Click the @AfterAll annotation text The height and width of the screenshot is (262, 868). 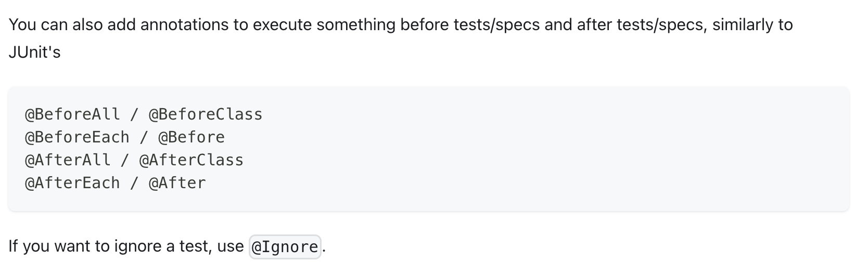coord(68,160)
